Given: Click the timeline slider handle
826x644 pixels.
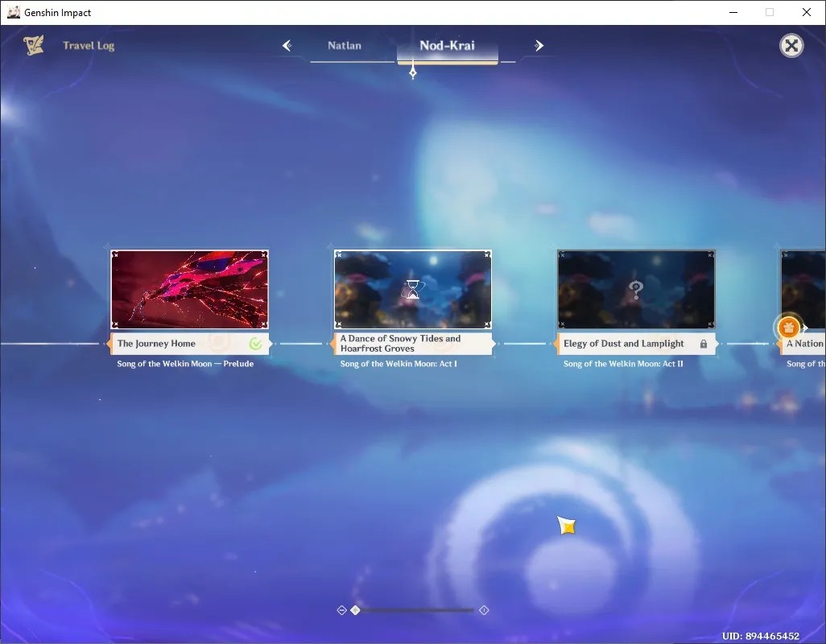Looking at the screenshot, I should click(x=356, y=610).
